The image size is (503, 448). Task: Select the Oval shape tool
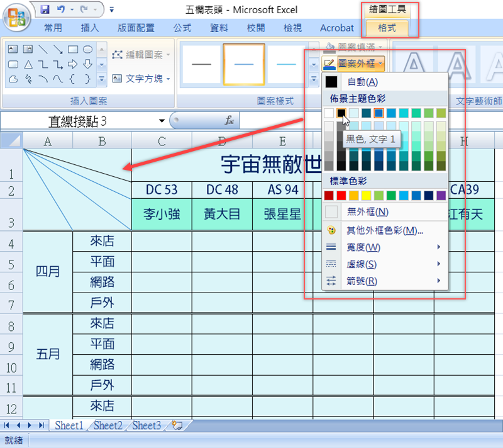[x=87, y=49]
